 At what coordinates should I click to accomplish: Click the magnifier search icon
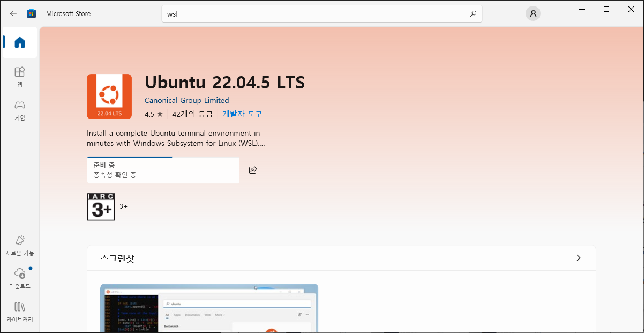(473, 14)
